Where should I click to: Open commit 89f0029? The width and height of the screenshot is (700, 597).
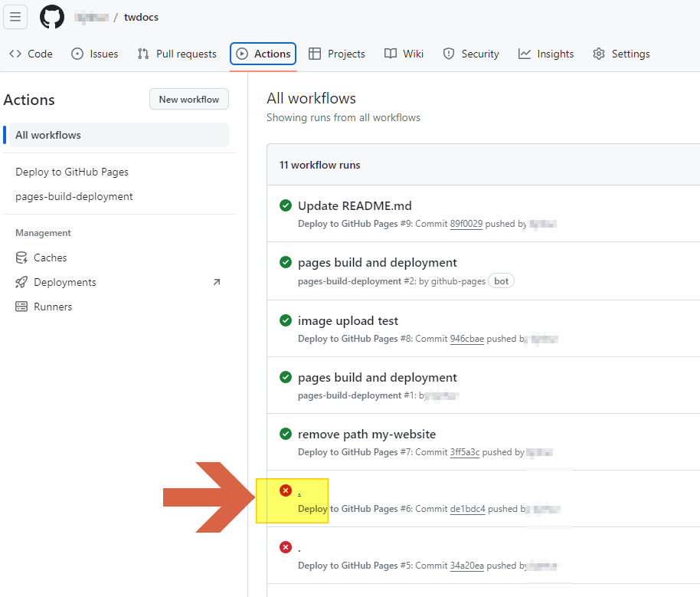click(x=466, y=224)
